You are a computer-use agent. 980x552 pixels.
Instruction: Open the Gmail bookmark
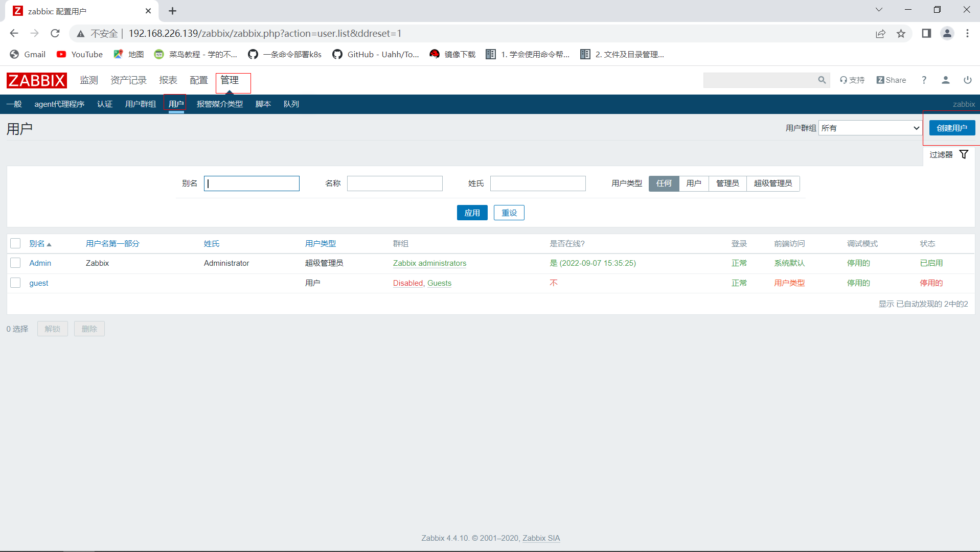click(28, 54)
